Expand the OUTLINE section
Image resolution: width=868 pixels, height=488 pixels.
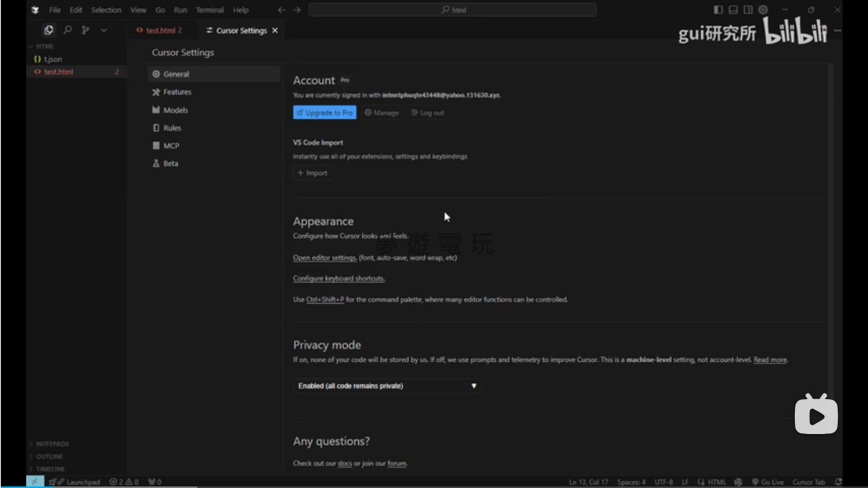[x=49, y=456]
